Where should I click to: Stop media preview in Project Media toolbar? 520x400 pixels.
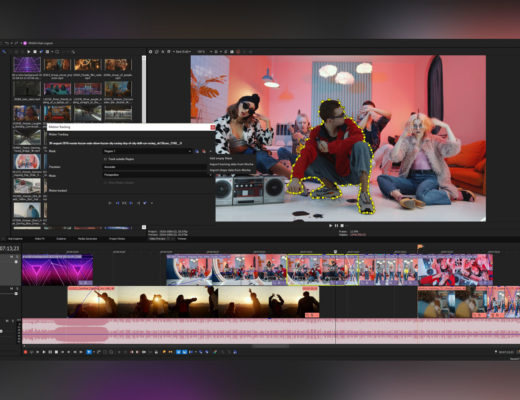pyautogui.click(x=35, y=52)
